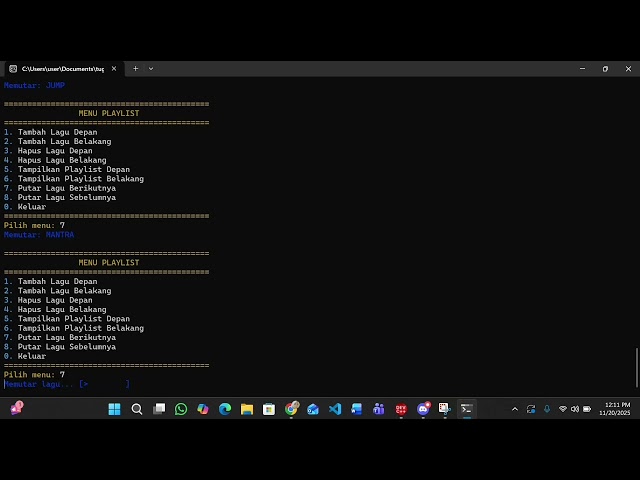The height and width of the screenshot is (480, 640).
Task: Click '8. Putar Lagu Sebelumnya' in lower menu
Action: pyautogui.click(x=60, y=347)
